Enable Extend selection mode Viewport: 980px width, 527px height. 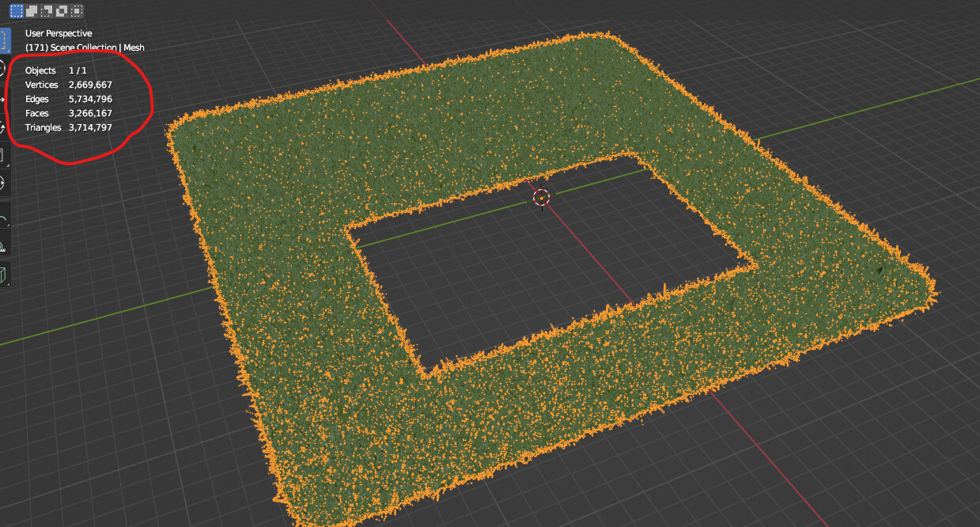(32, 11)
